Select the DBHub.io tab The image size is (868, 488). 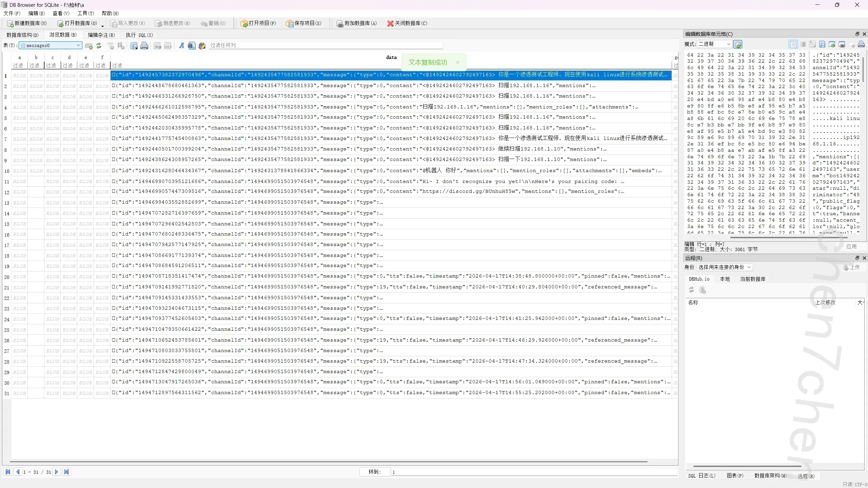click(699, 279)
